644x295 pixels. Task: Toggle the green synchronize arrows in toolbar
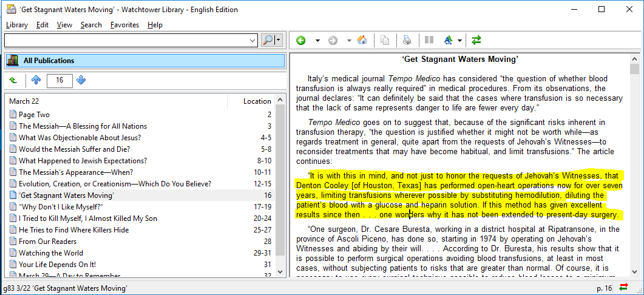coord(476,41)
